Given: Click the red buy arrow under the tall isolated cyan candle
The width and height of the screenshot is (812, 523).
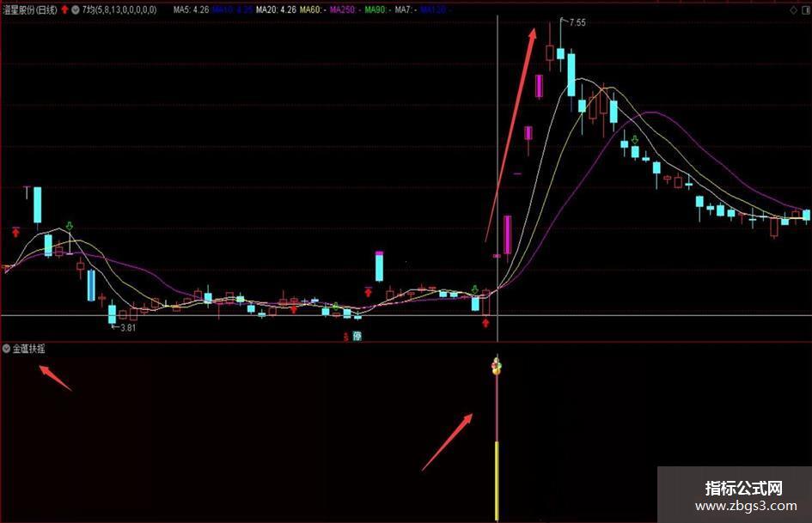Looking at the screenshot, I should (369, 292).
